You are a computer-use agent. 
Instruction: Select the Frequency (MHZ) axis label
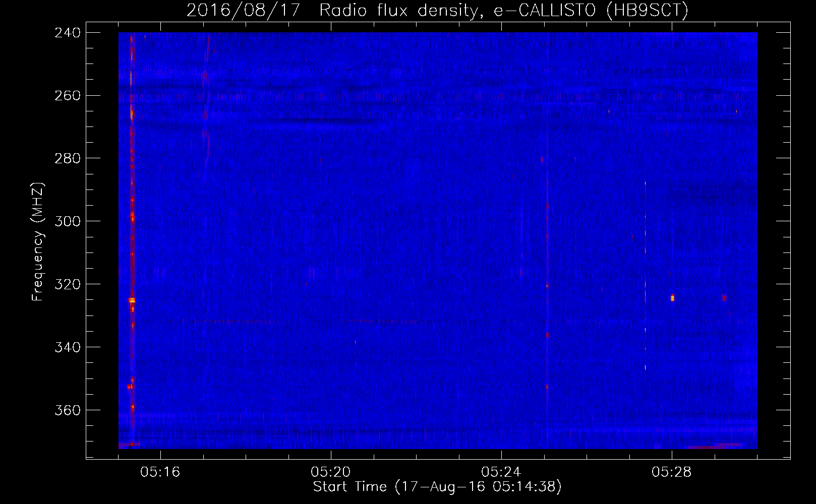[38, 242]
